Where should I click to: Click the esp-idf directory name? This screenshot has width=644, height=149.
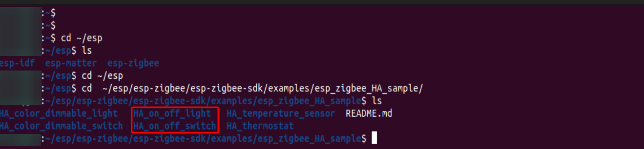pos(17,63)
